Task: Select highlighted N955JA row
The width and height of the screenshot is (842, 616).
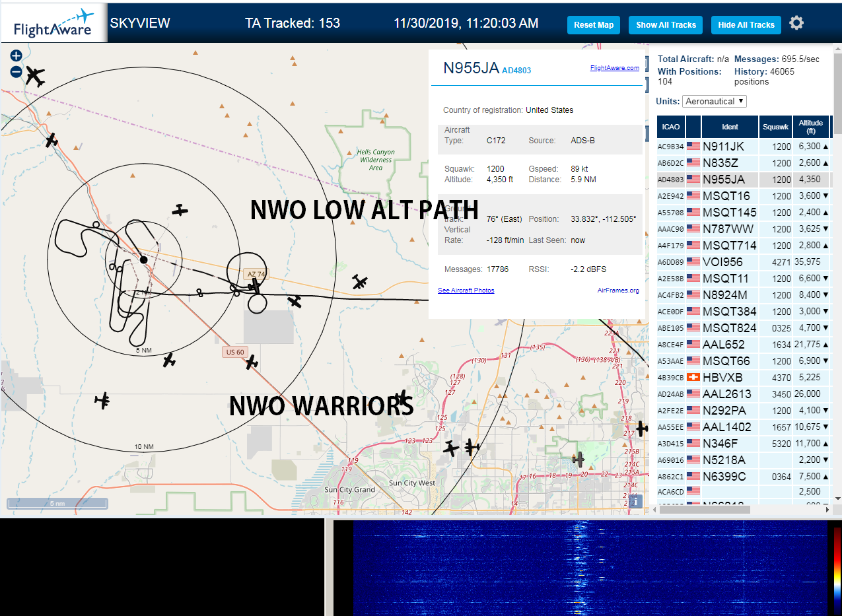Action: (743, 180)
